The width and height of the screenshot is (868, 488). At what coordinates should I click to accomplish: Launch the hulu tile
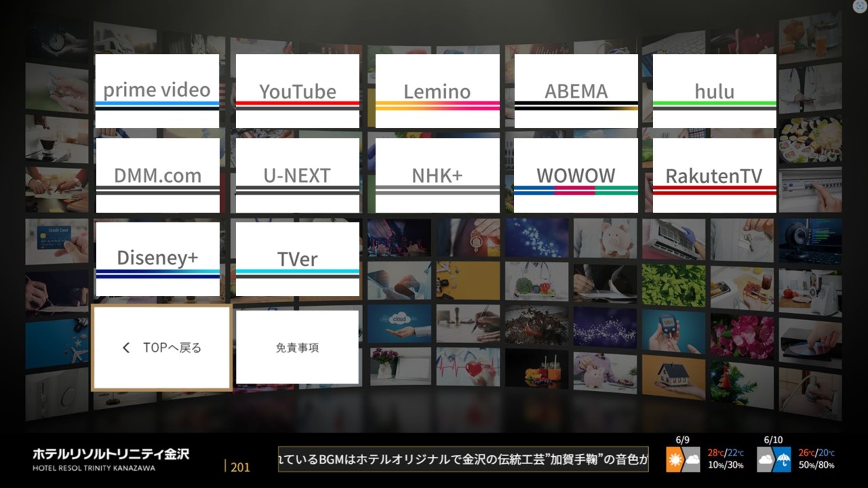coord(714,91)
